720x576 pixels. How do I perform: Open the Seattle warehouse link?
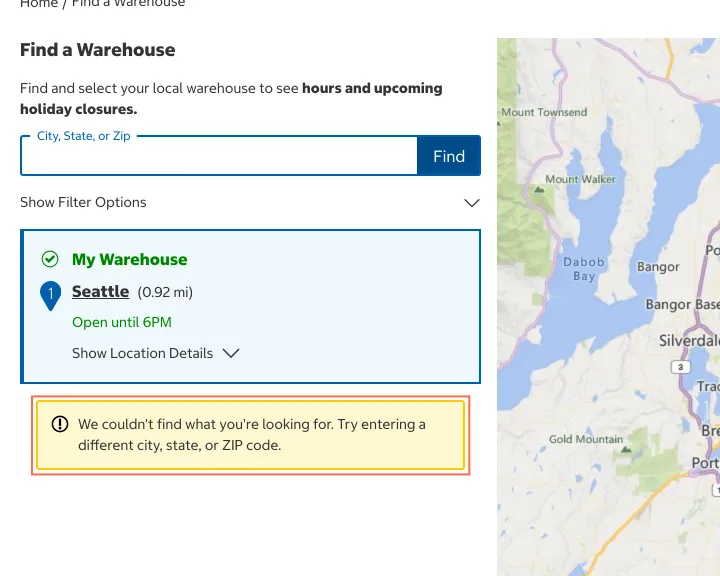[101, 292]
